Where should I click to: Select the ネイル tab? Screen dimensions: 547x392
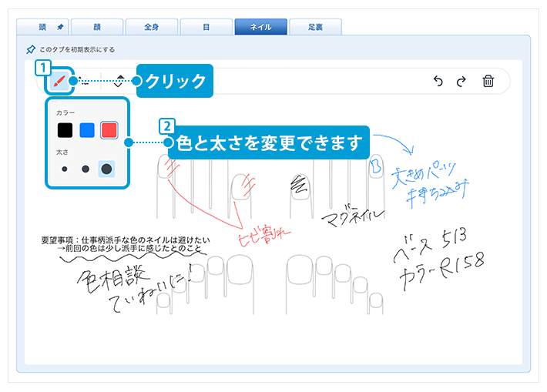(x=260, y=27)
